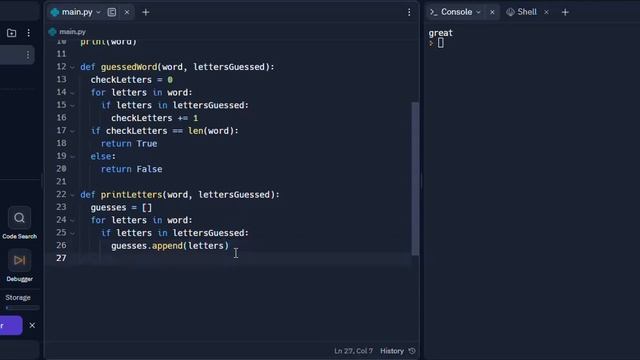Image resolution: width=640 pixels, height=360 pixels.
Task: Launch the Debugger tool
Action: (19, 266)
